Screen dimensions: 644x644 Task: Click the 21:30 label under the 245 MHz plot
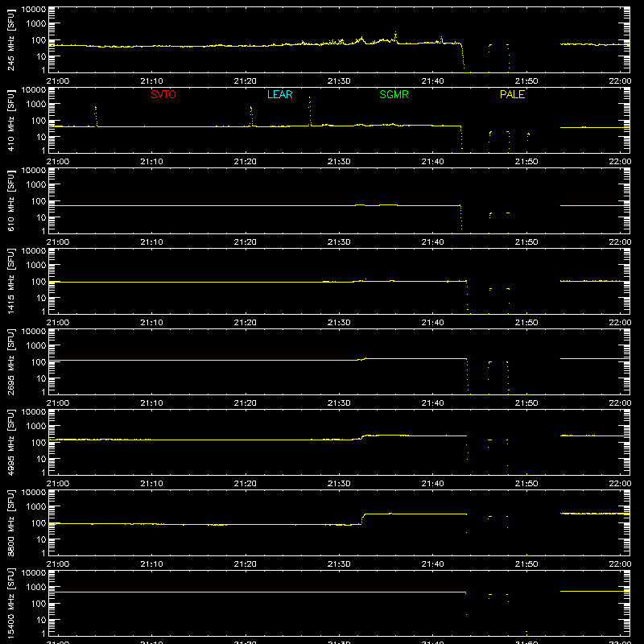click(339, 81)
